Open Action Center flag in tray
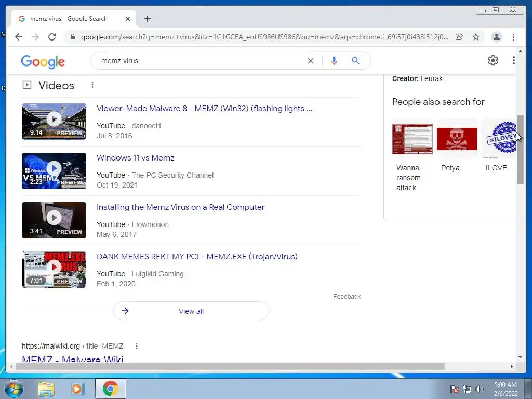 tap(455, 389)
